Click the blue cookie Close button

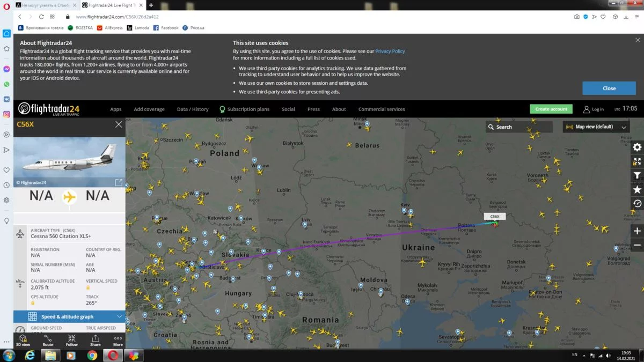click(609, 88)
